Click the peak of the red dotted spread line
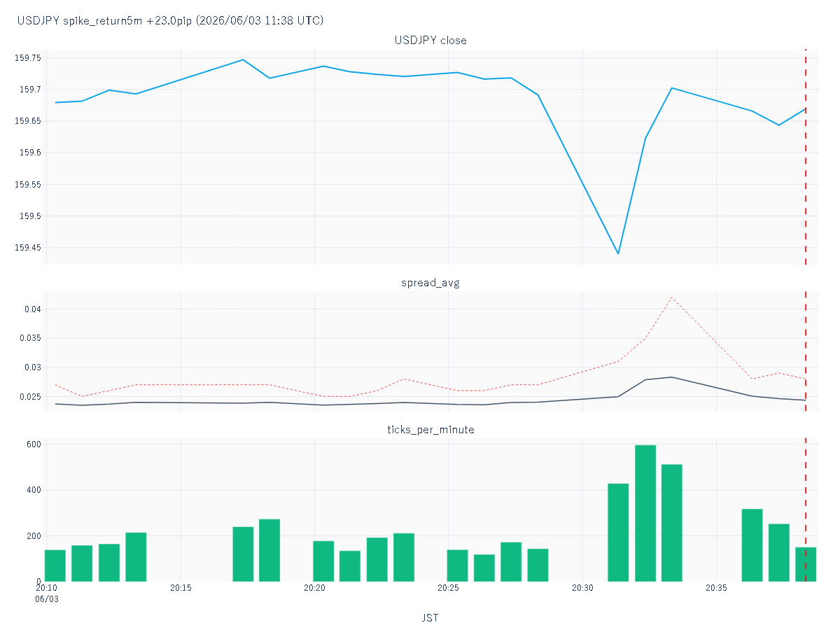Image resolution: width=840 pixels, height=630 pixels. pyautogui.click(x=672, y=297)
